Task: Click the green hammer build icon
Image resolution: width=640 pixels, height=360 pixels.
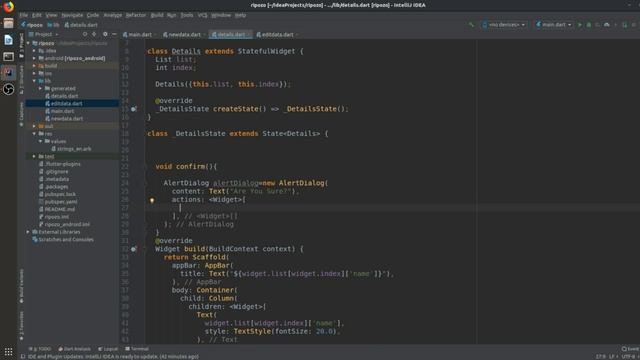Action: 471,25
